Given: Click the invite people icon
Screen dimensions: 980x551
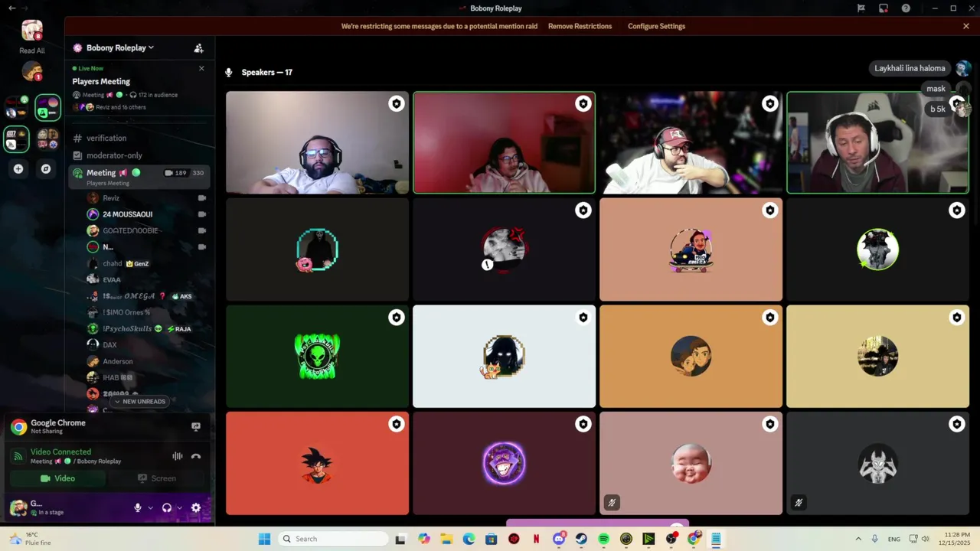Looking at the screenshot, I should pyautogui.click(x=199, y=47).
